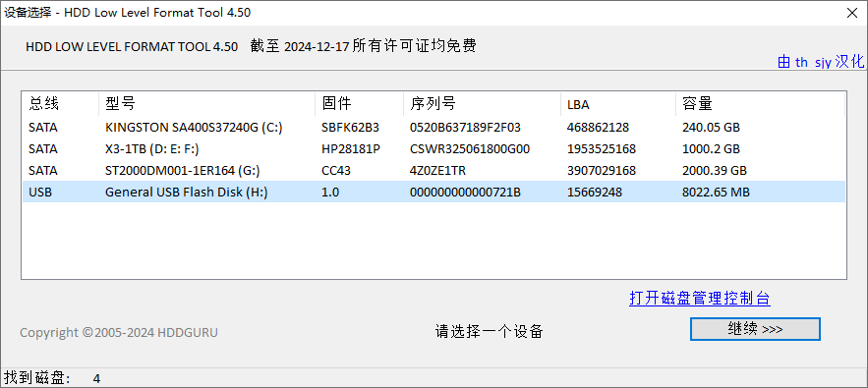Image resolution: width=868 pixels, height=388 pixels.
Task: Click capacity 1000.2 GB
Action: [711, 149]
